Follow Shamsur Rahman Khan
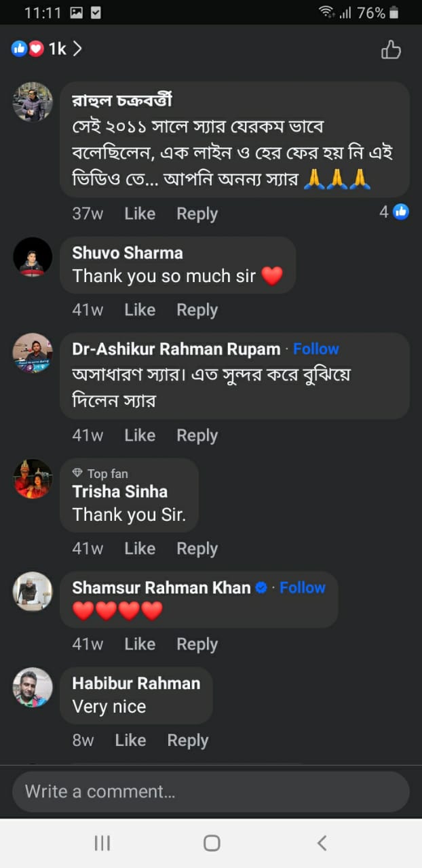Viewport: 422px width, 868px height. point(303,588)
